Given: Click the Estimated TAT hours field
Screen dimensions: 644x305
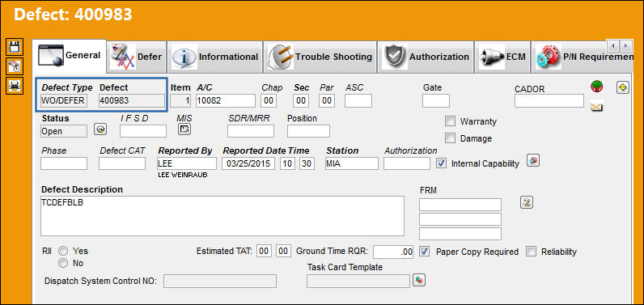Looking at the screenshot, I should pyautogui.click(x=264, y=252).
